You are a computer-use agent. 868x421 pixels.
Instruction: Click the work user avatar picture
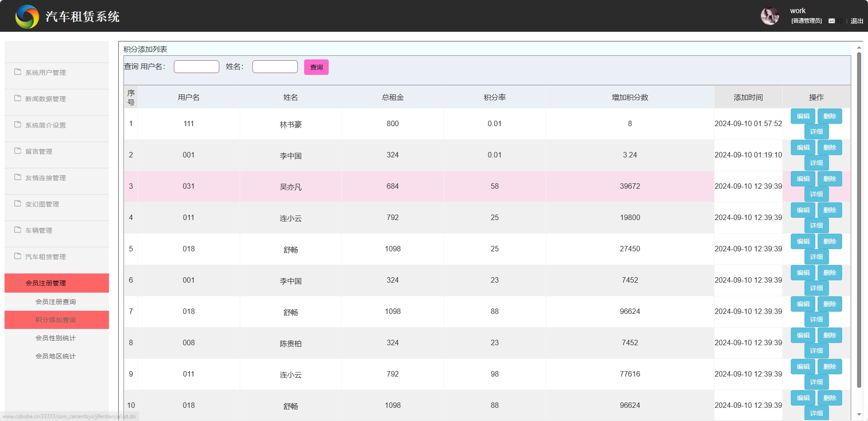point(769,16)
